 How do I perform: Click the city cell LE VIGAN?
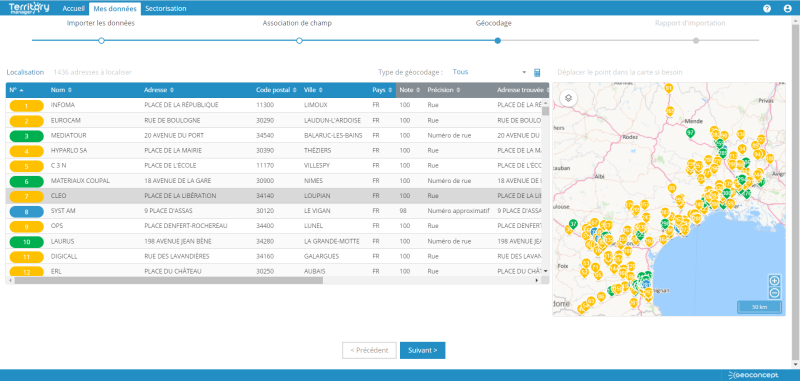click(x=318, y=211)
